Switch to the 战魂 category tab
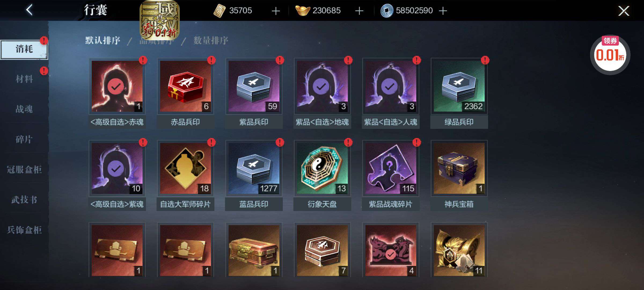The height and width of the screenshot is (290, 644). (x=24, y=109)
